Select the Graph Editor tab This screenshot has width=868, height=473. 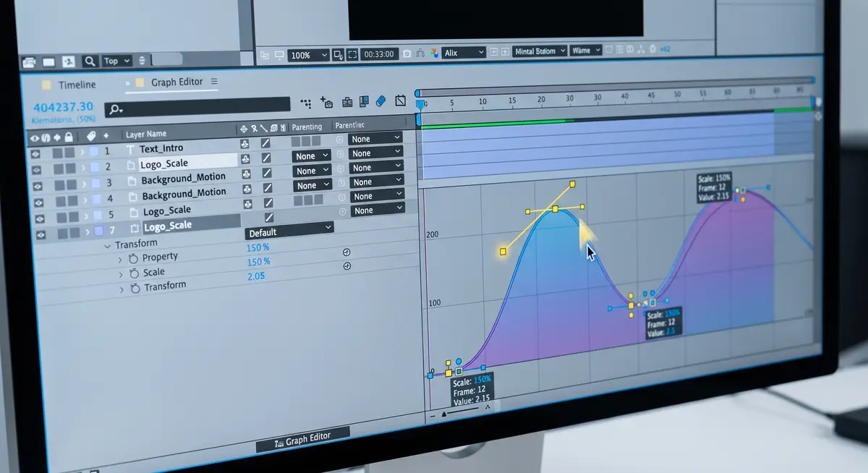point(176,82)
